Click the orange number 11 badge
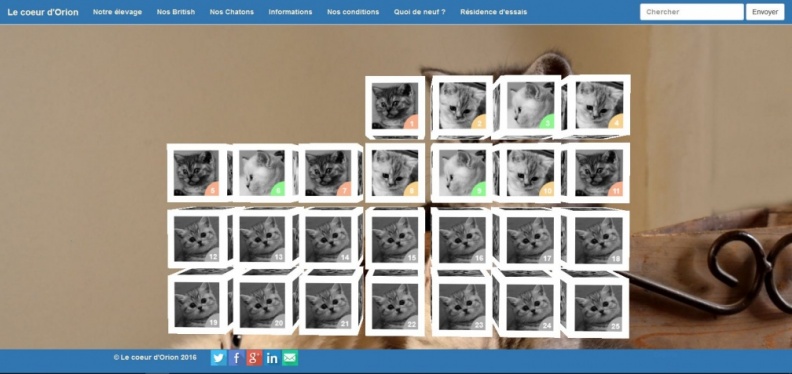Image resolution: width=792 pixels, height=374 pixels. coord(616,189)
